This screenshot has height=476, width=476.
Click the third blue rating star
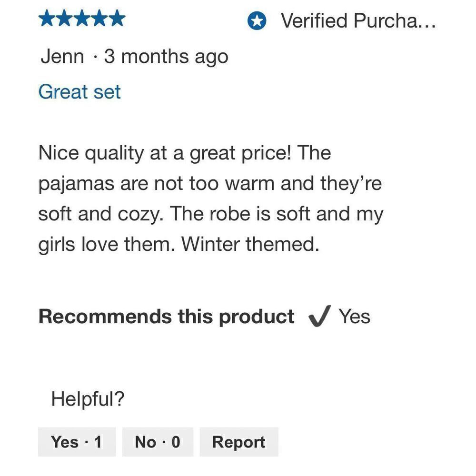[x=82, y=18]
